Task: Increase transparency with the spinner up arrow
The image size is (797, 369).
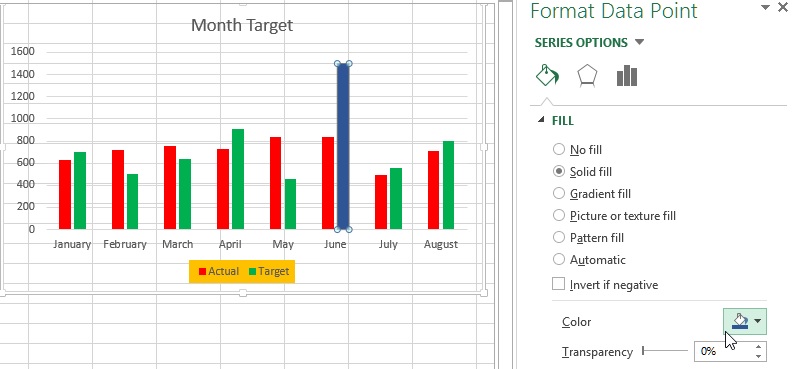Action: coord(758,347)
